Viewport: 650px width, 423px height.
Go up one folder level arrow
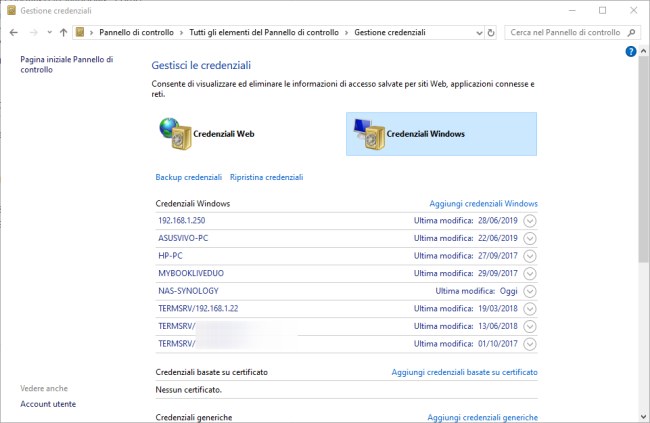coord(63,32)
